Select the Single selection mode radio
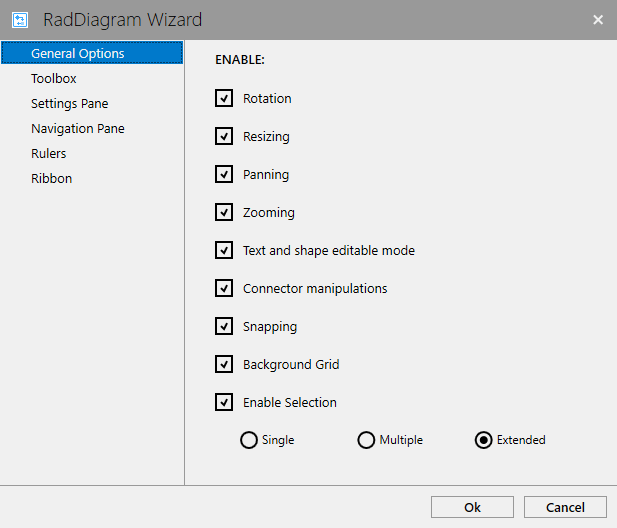The height and width of the screenshot is (528, 617). tap(249, 440)
